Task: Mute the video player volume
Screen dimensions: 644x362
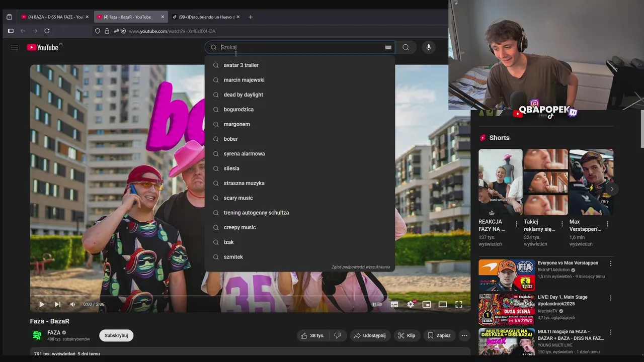Action: pyautogui.click(x=73, y=304)
